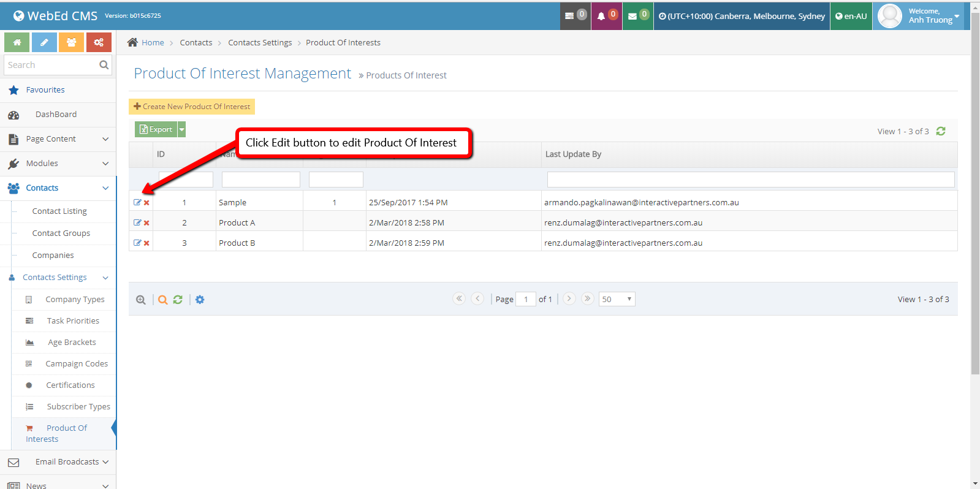The height and width of the screenshot is (489, 980).
Task: Refresh grid using top-right reload icon
Action: point(941,131)
